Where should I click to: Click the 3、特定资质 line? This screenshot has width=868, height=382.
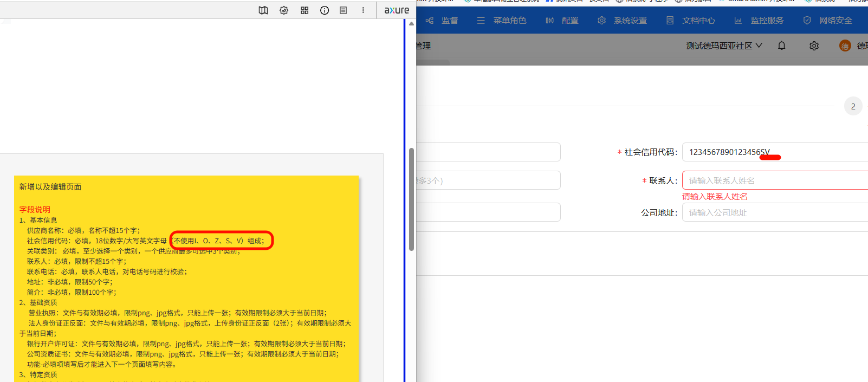point(38,374)
